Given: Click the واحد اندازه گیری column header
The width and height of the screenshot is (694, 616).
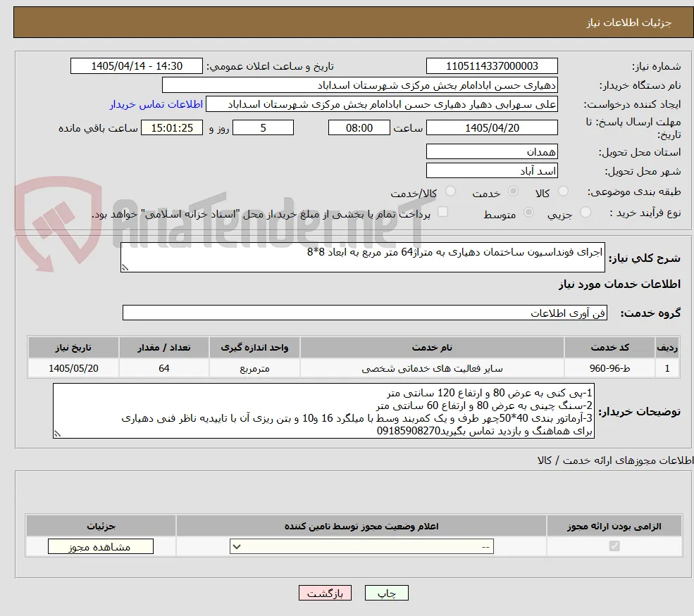Looking at the screenshot, I should [x=254, y=348].
